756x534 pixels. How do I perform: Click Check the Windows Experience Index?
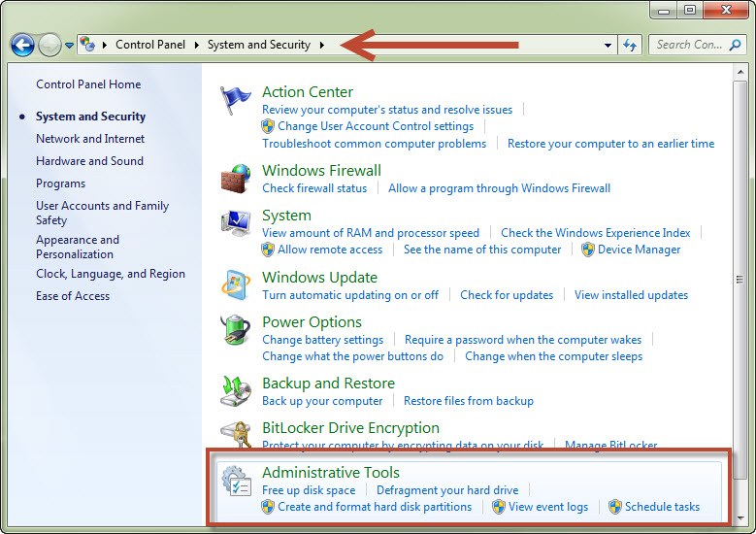pos(596,232)
